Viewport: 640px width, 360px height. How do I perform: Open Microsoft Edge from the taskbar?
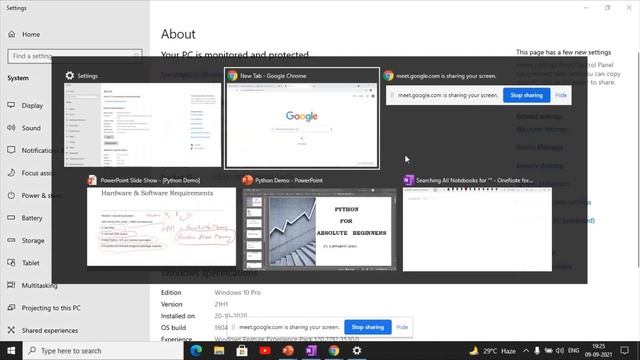[x=196, y=351]
